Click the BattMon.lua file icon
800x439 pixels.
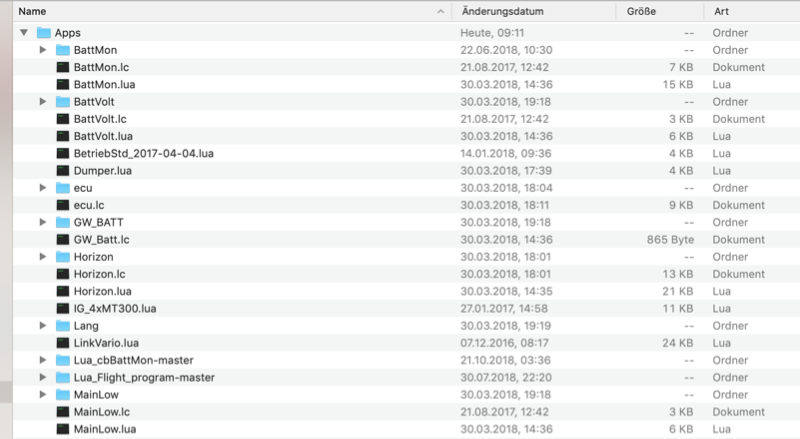coord(63,84)
